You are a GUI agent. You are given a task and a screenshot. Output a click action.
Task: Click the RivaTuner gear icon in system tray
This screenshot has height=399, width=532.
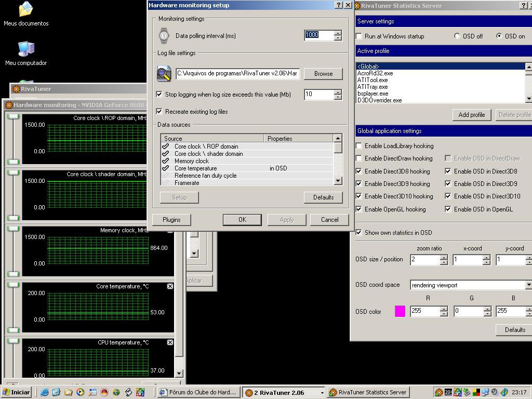pos(438,392)
